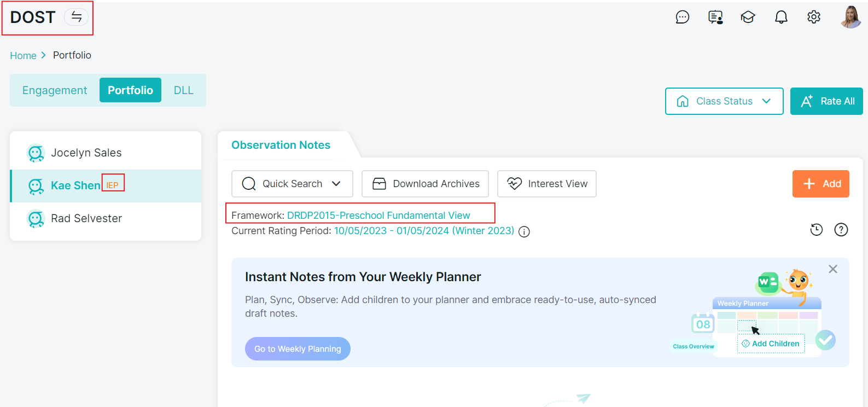Open the settings gear
The image size is (868, 407).
click(x=814, y=18)
